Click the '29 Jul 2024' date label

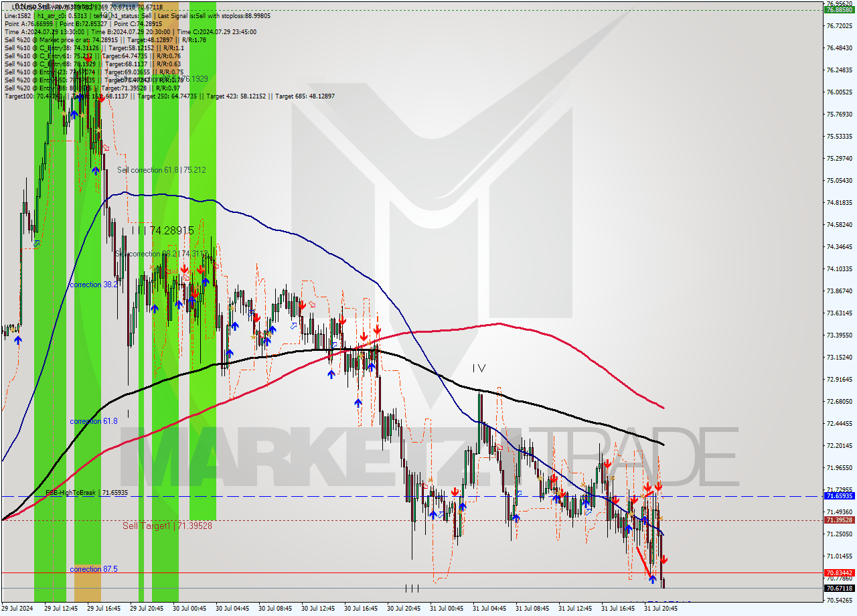[18, 609]
